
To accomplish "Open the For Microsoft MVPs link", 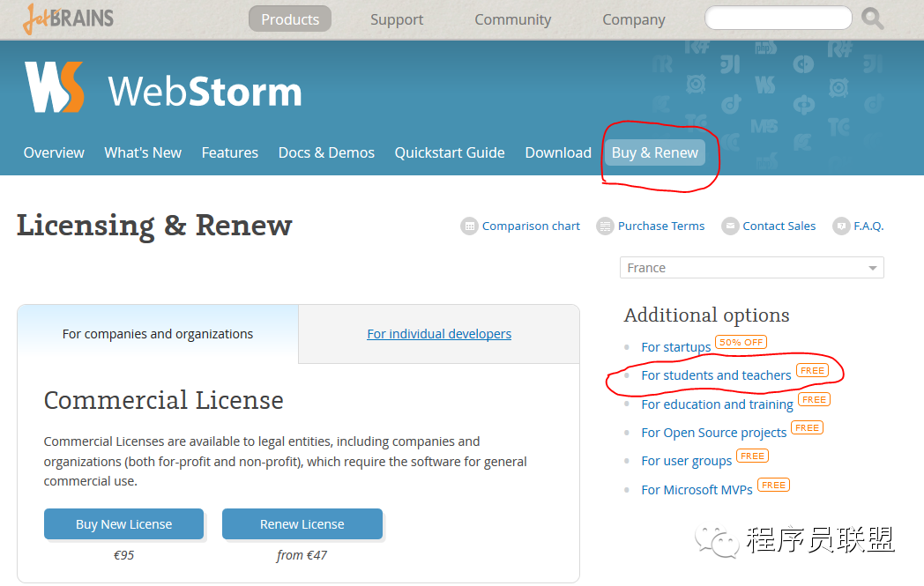I will tap(697, 490).
